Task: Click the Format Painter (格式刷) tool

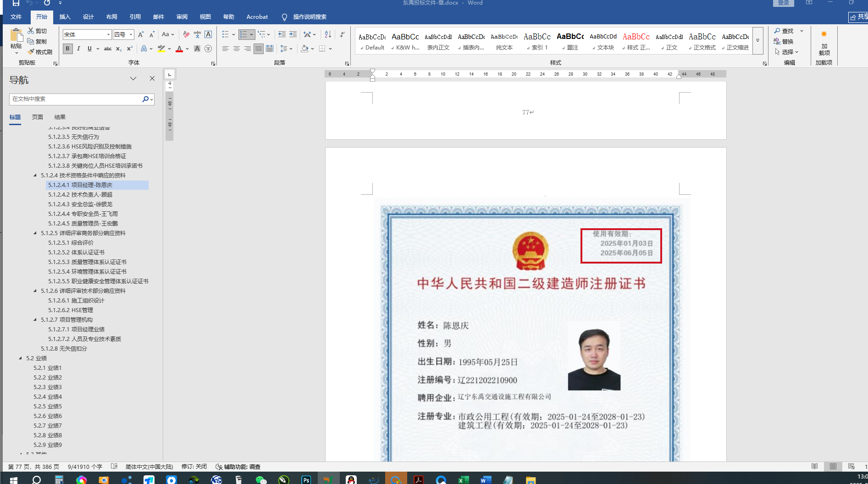Action: coord(40,52)
